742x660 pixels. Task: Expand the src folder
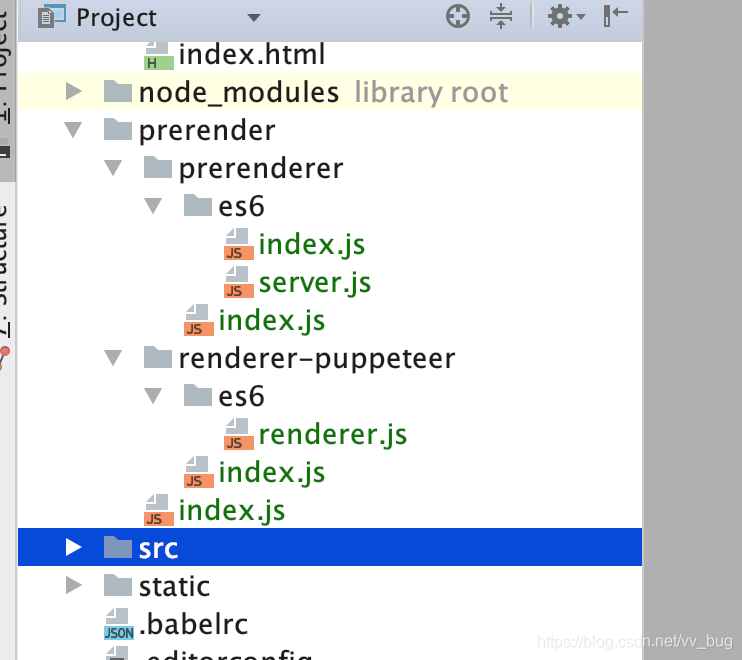click(x=73, y=547)
